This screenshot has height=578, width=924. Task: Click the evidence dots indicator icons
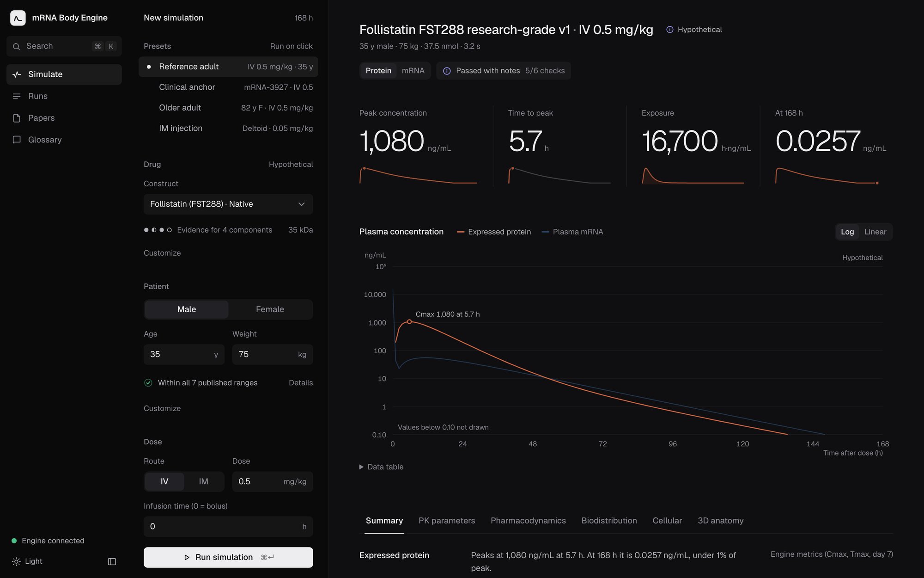click(x=158, y=230)
